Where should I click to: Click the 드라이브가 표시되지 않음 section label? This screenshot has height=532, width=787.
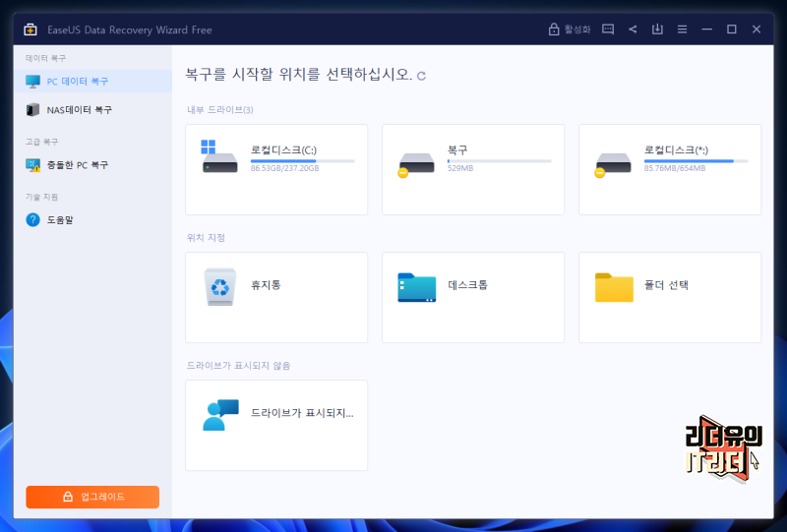coord(238,366)
